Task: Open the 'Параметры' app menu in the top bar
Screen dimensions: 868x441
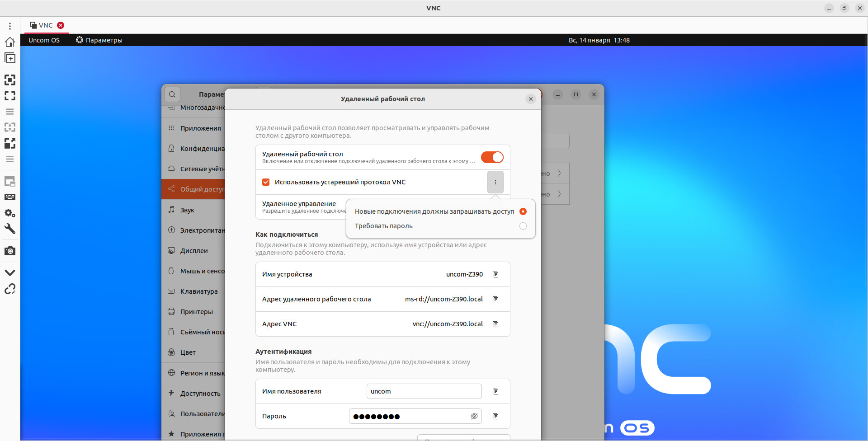Action: pos(99,40)
